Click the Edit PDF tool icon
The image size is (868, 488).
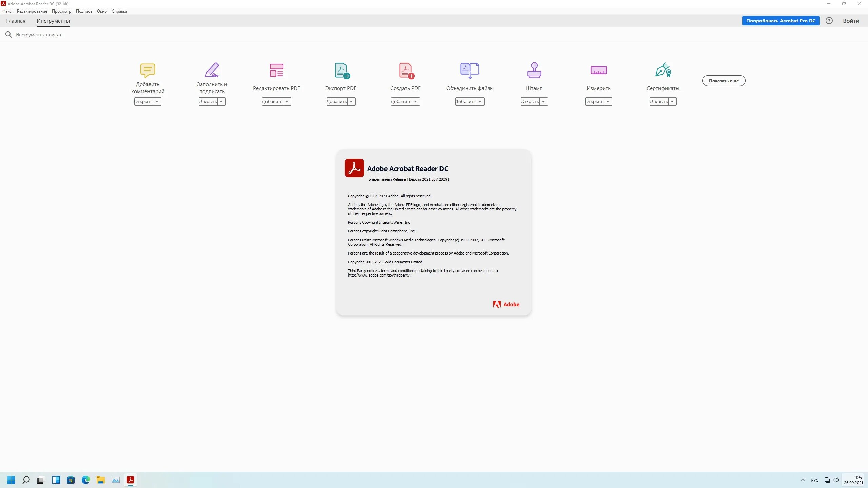point(276,70)
